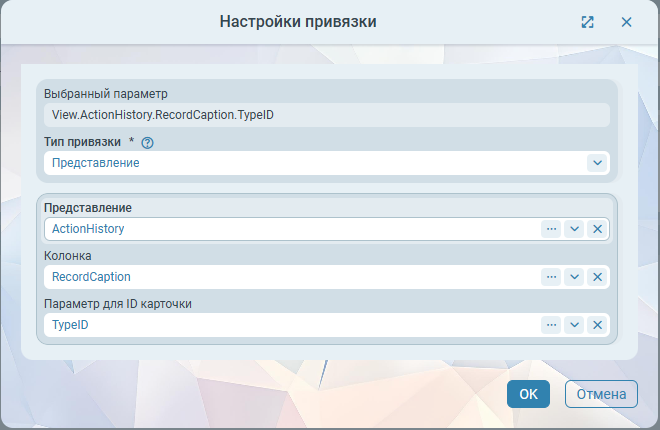Expand the Тип привязки dropdown arrow
This screenshot has height=430, width=660.
(597, 163)
